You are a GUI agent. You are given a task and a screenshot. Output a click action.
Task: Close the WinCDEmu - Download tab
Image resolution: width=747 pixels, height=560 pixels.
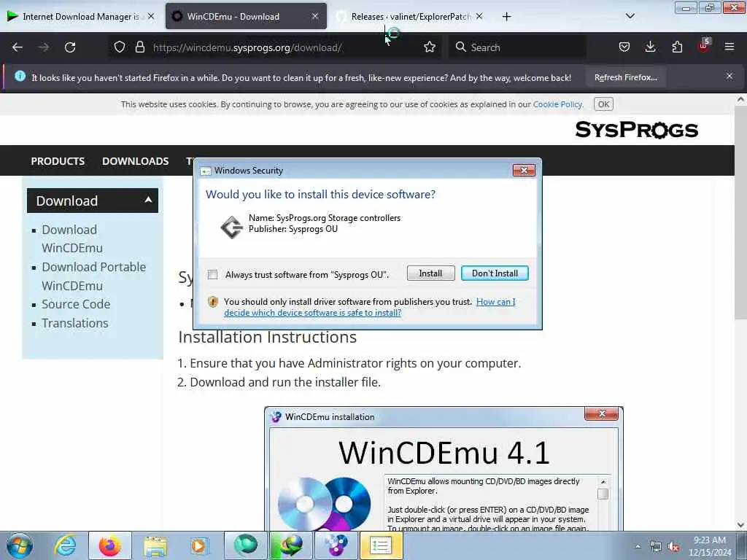(x=315, y=16)
